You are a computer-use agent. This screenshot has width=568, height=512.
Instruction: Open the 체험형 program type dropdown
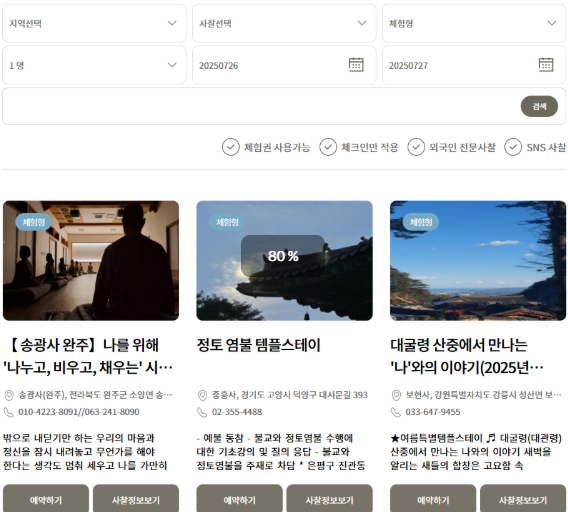[474, 23]
